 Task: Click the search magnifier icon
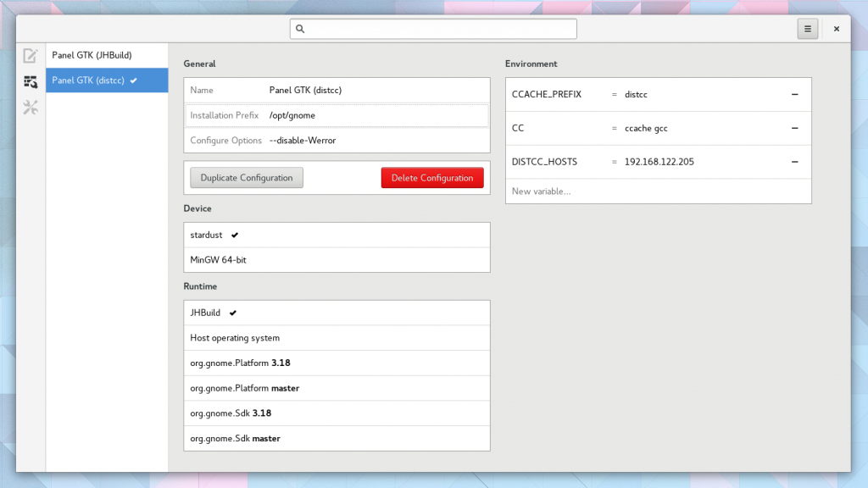[x=300, y=29]
